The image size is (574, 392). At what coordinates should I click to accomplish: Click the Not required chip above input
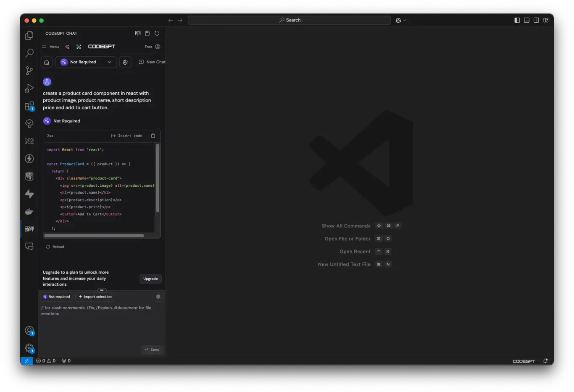(57, 297)
